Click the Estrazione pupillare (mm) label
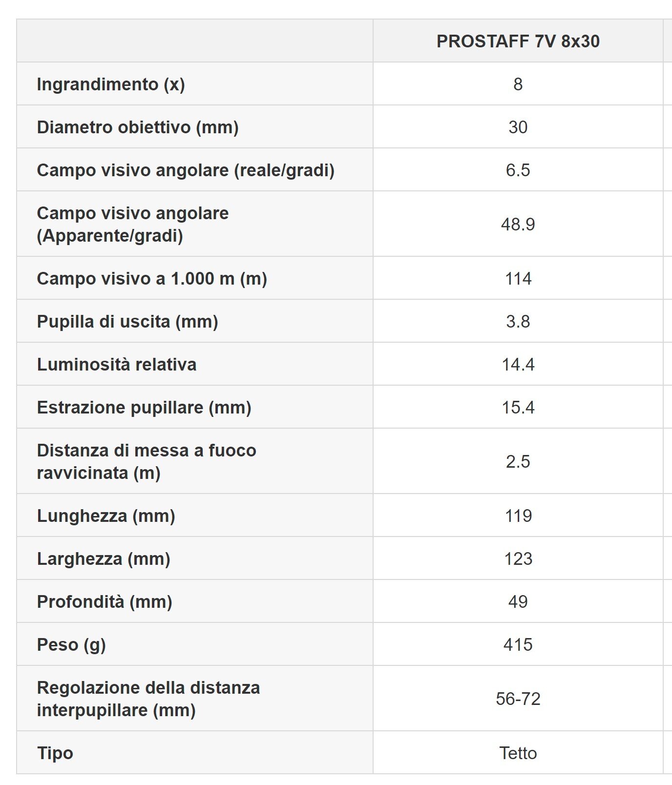Screen dimensions: 672x785 click(144, 408)
